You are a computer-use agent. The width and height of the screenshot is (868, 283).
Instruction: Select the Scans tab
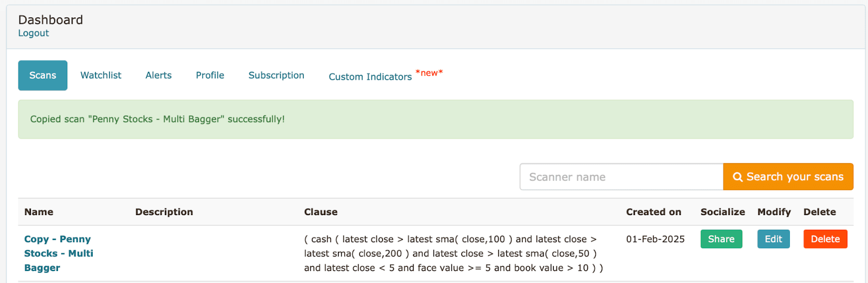click(43, 76)
